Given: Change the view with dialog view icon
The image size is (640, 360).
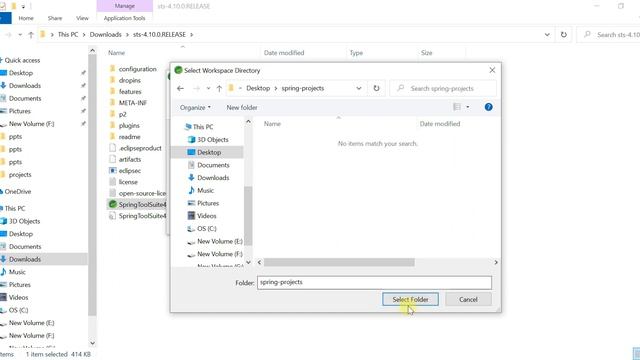Looking at the screenshot, I should click(457, 107).
